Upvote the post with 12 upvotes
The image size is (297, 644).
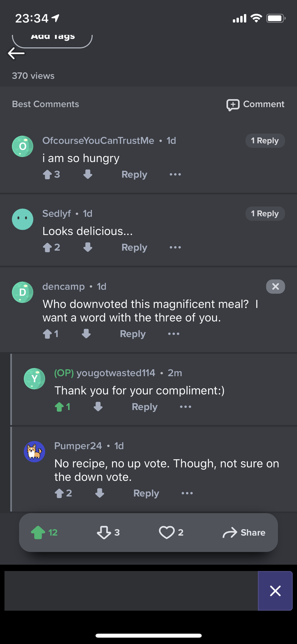38,532
